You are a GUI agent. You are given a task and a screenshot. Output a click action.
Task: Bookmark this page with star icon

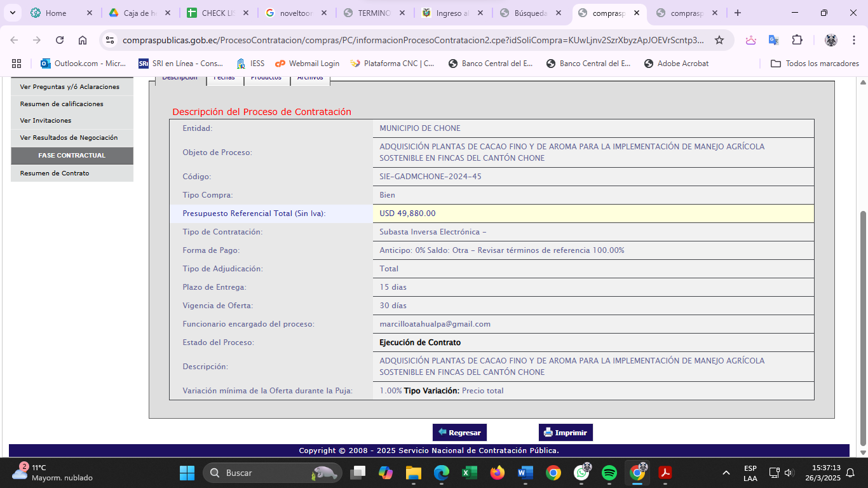tap(719, 40)
